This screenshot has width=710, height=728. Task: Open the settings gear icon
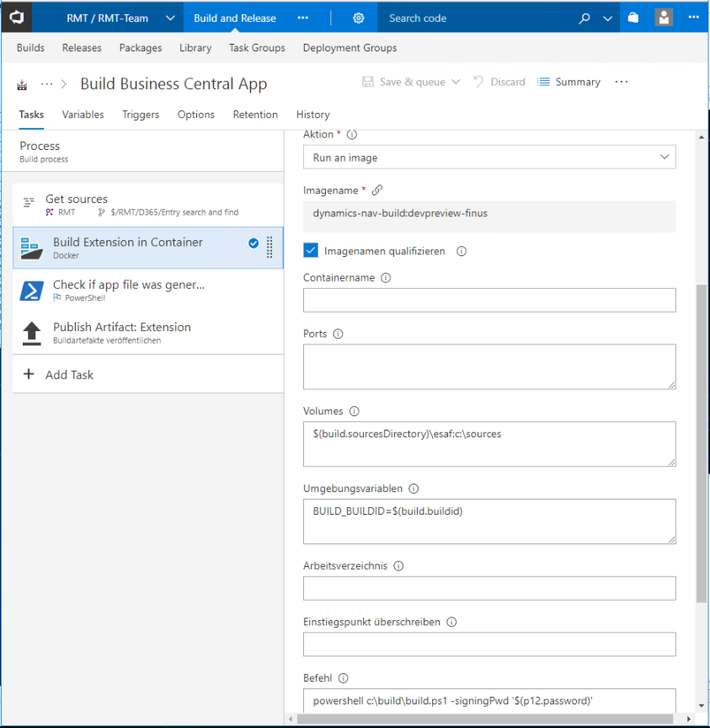(x=359, y=18)
